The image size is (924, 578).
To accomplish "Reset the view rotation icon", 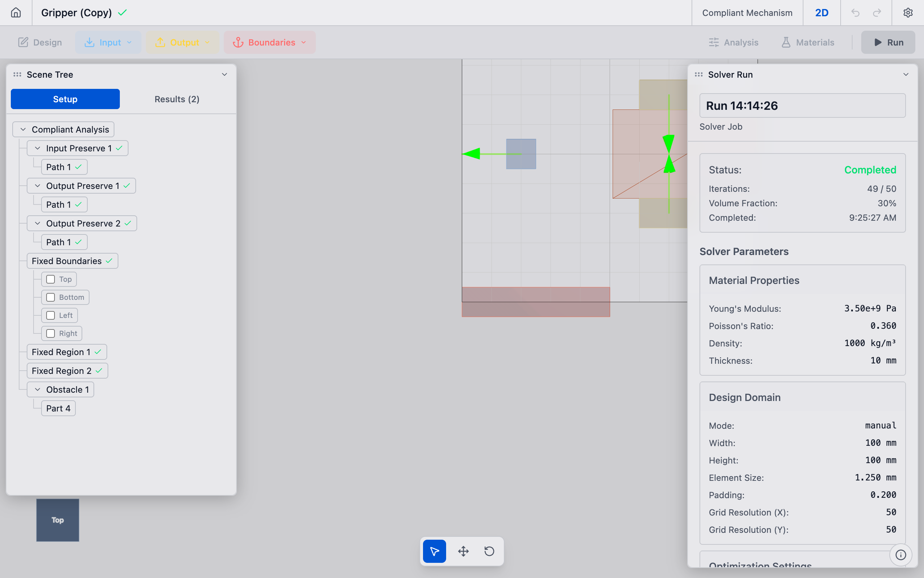I will pos(489,551).
